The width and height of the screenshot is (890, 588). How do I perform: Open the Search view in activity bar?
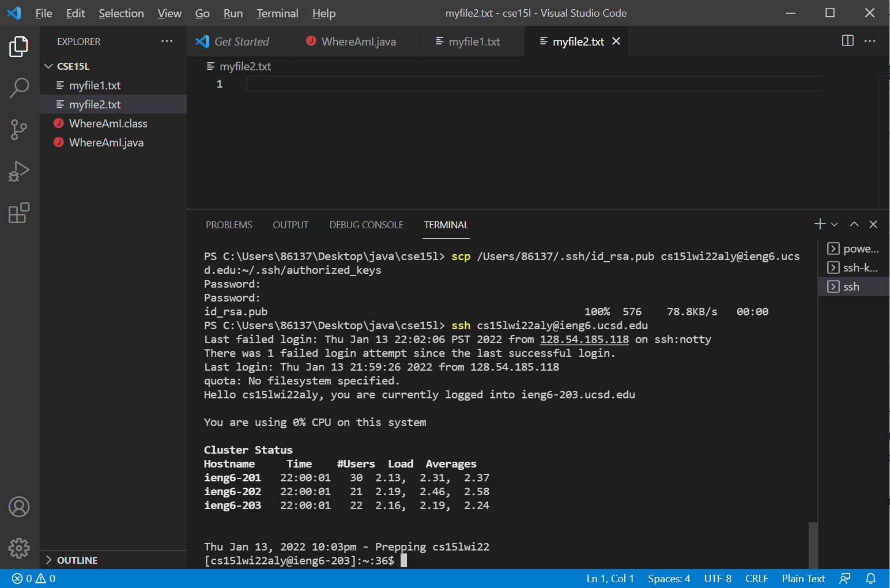(19, 88)
